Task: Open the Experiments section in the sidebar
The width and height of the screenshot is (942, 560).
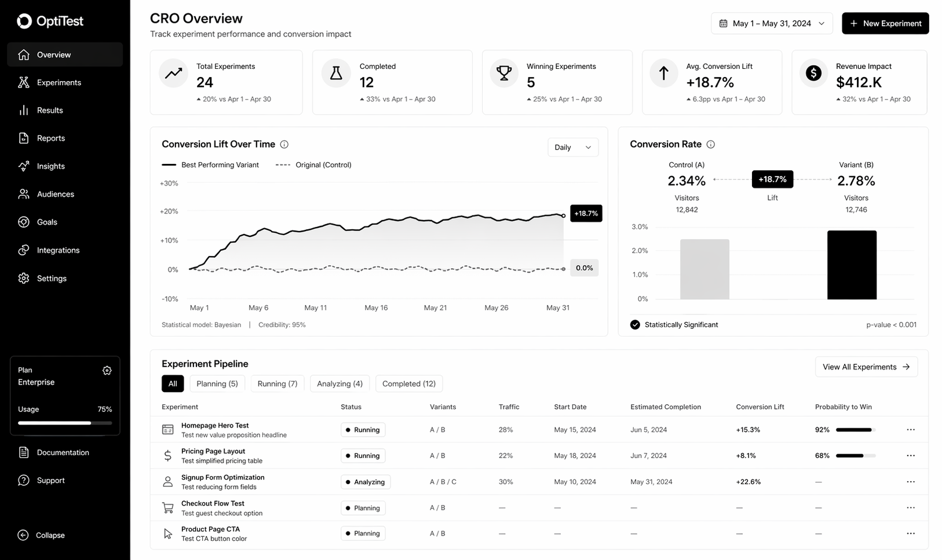Action: pyautogui.click(x=58, y=82)
